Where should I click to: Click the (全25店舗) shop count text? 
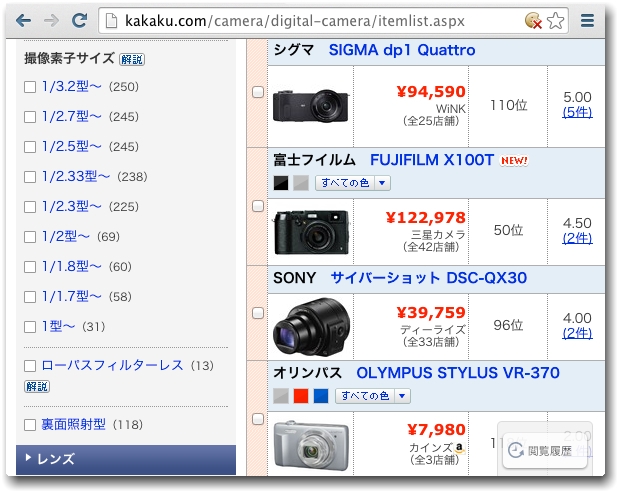[431, 121]
